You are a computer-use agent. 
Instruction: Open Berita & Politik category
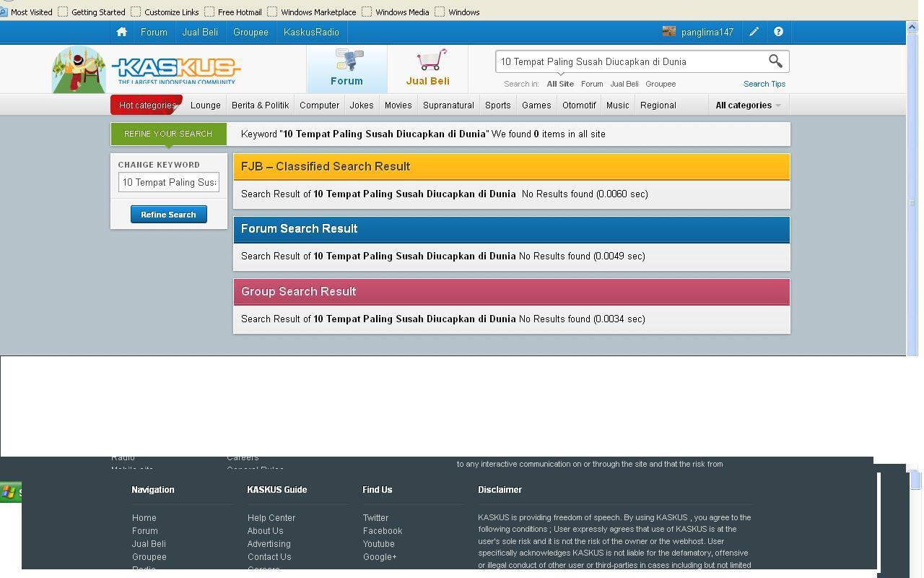coord(261,105)
